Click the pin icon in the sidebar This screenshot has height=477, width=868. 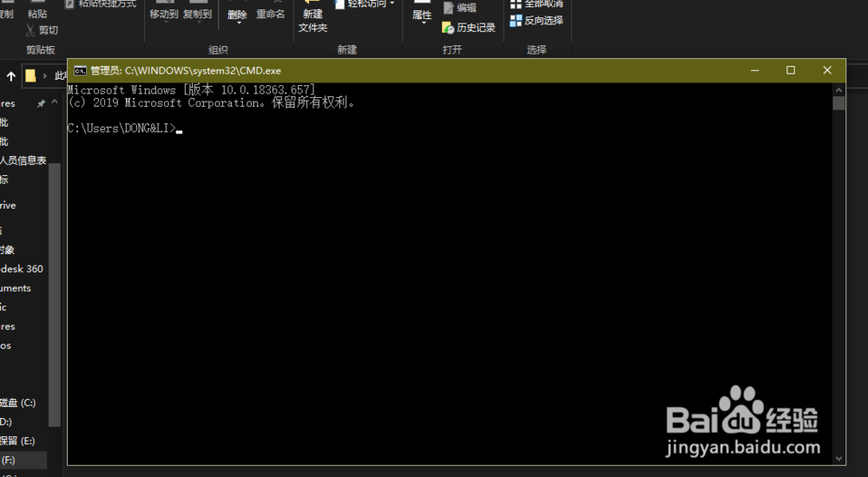tap(41, 103)
